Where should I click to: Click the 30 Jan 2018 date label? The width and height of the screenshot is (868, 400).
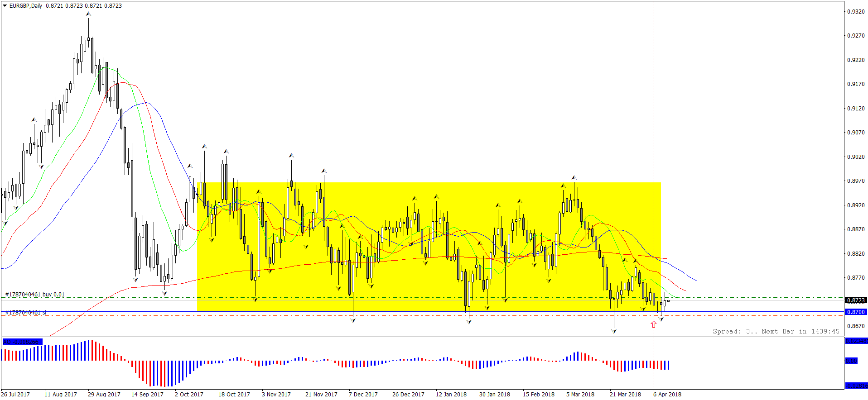click(x=495, y=395)
